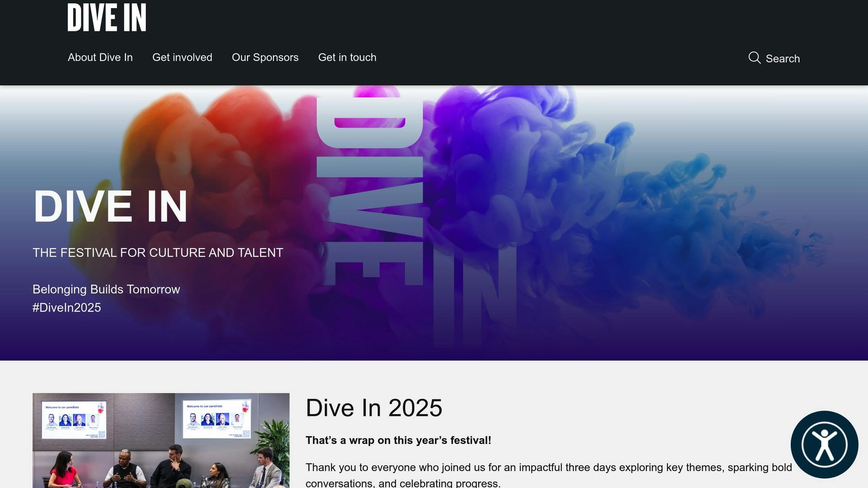Open the accessibility widget icon
Screen dimensions: 868x488
coord(824,444)
